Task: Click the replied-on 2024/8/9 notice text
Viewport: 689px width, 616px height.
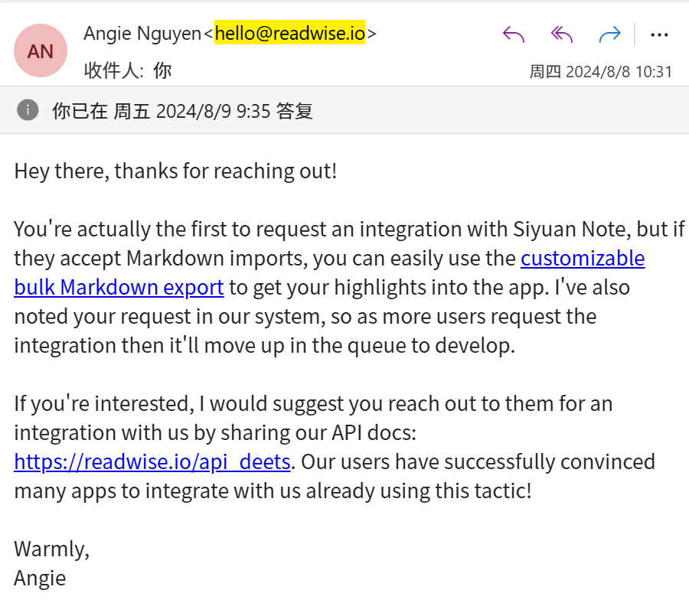Action: (x=182, y=111)
